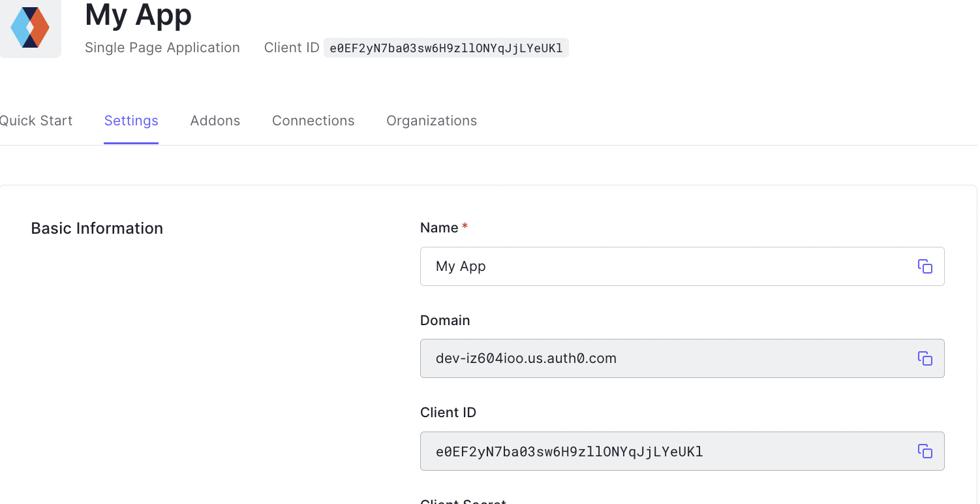Copy the Name field value icon
The width and height of the screenshot is (980, 504).
925,266
